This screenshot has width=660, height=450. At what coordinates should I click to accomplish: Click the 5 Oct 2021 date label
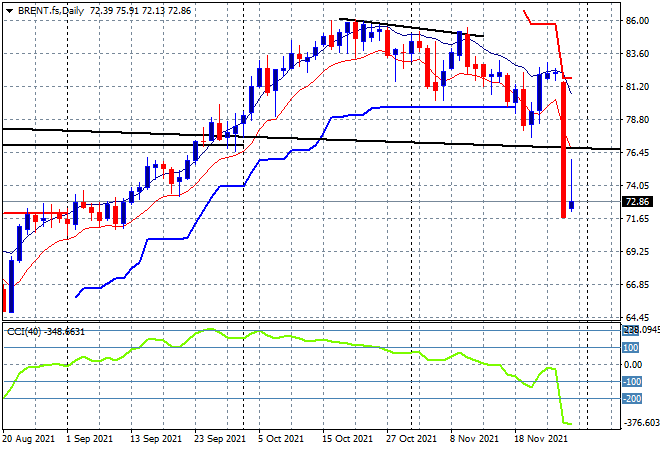tap(281, 439)
